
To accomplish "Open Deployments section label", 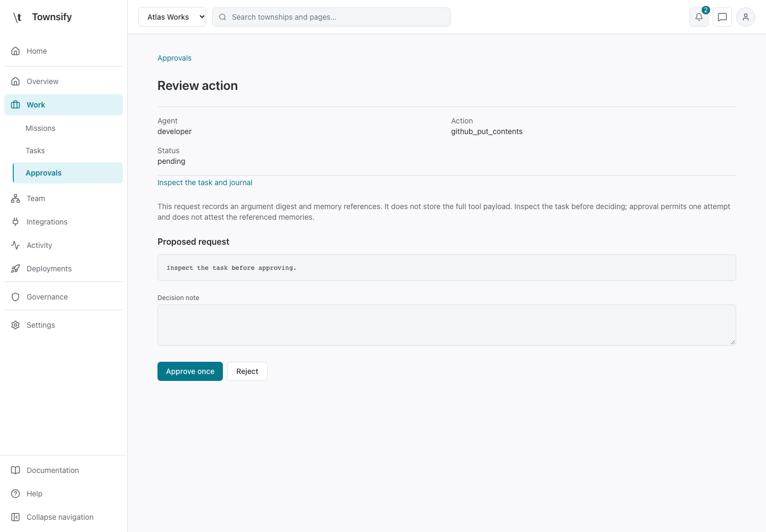I will [49, 269].
